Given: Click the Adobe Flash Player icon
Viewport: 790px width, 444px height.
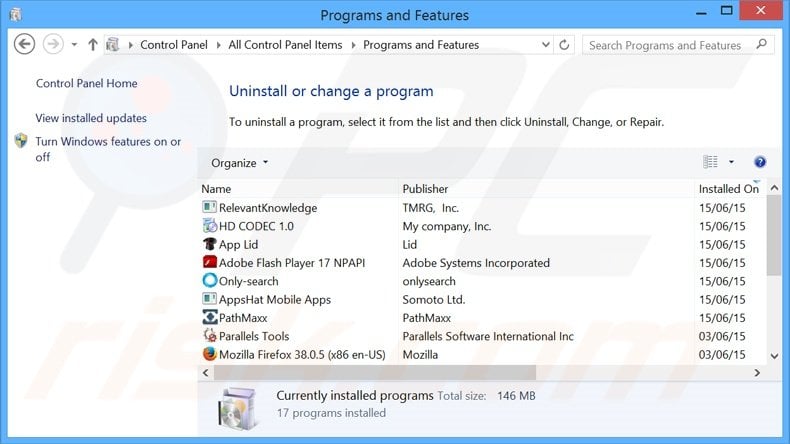Looking at the screenshot, I should tap(209, 262).
